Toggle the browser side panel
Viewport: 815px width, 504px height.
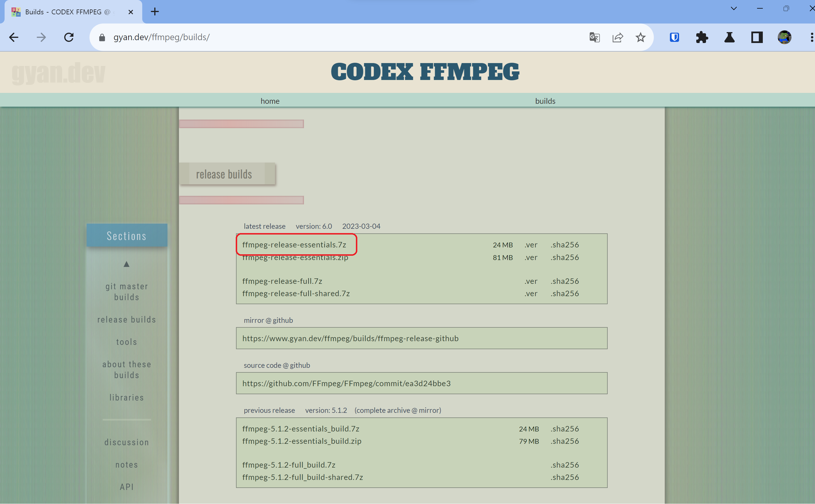coord(757,37)
